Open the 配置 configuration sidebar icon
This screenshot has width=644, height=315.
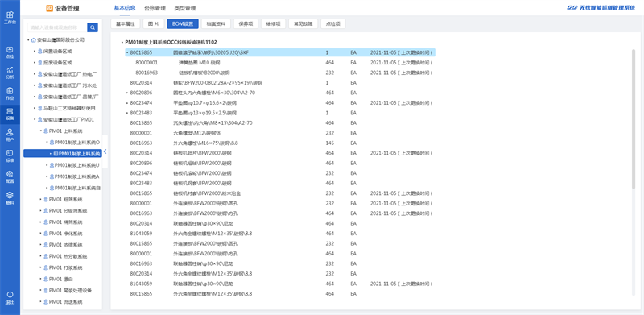tap(10, 176)
